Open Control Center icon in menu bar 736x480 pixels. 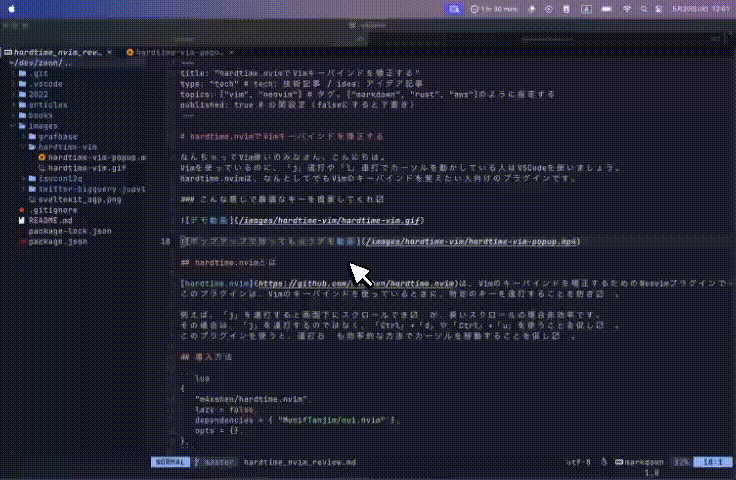coord(659,9)
